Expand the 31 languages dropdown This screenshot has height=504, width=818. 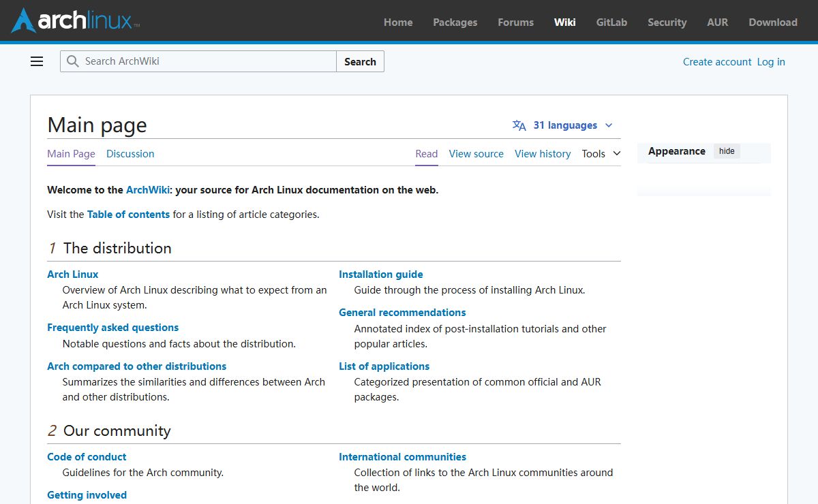click(x=563, y=125)
